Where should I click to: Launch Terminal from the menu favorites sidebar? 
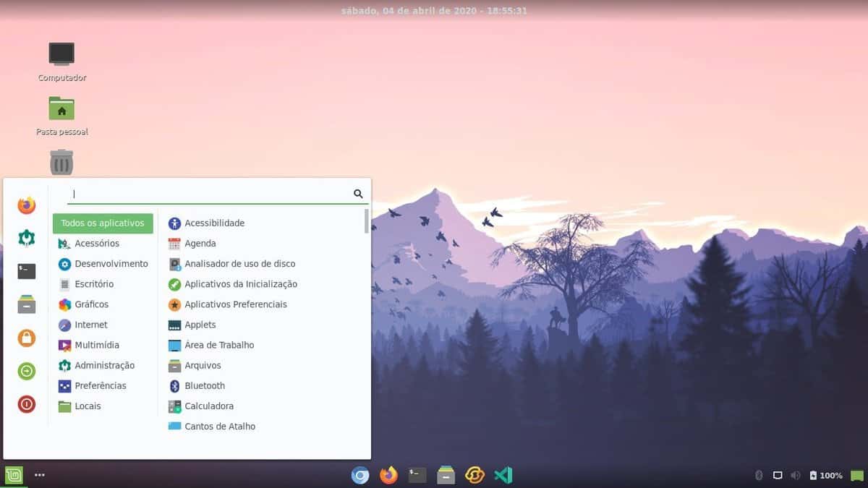click(x=27, y=271)
